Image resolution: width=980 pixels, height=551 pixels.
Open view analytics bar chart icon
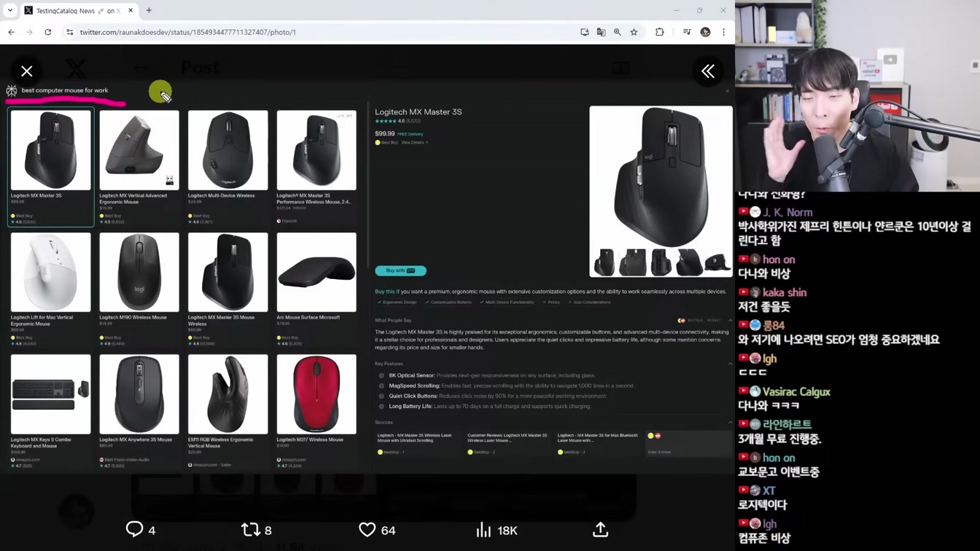483,530
